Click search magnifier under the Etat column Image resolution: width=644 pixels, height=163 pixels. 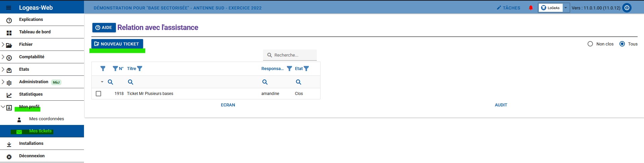point(298,82)
